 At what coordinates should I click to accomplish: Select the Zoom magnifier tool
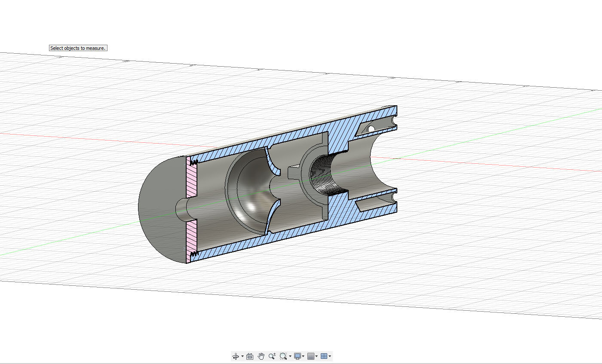[272, 356]
